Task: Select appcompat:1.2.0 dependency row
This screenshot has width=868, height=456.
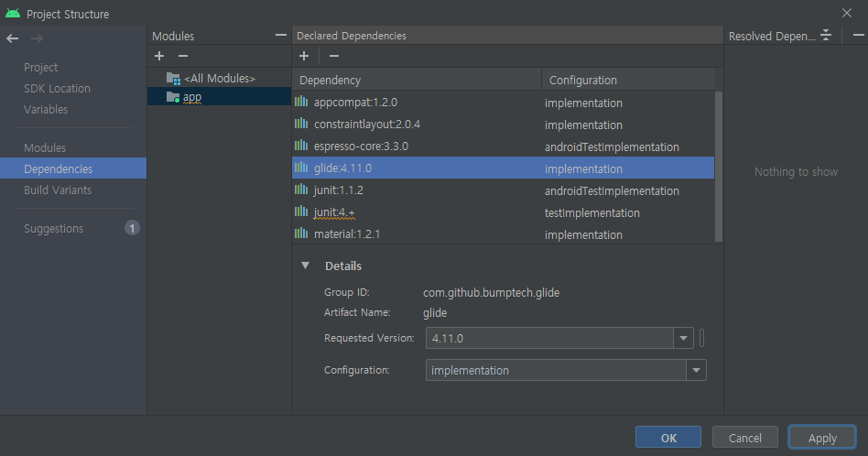Action: click(503, 102)
